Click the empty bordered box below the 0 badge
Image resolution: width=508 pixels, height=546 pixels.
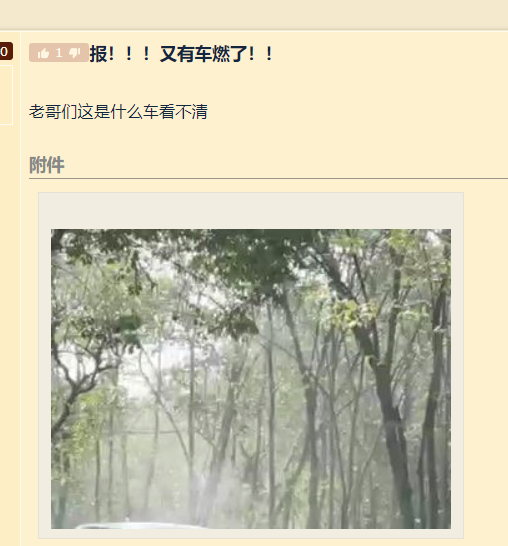pyautogui.click(x=6, y=95)
